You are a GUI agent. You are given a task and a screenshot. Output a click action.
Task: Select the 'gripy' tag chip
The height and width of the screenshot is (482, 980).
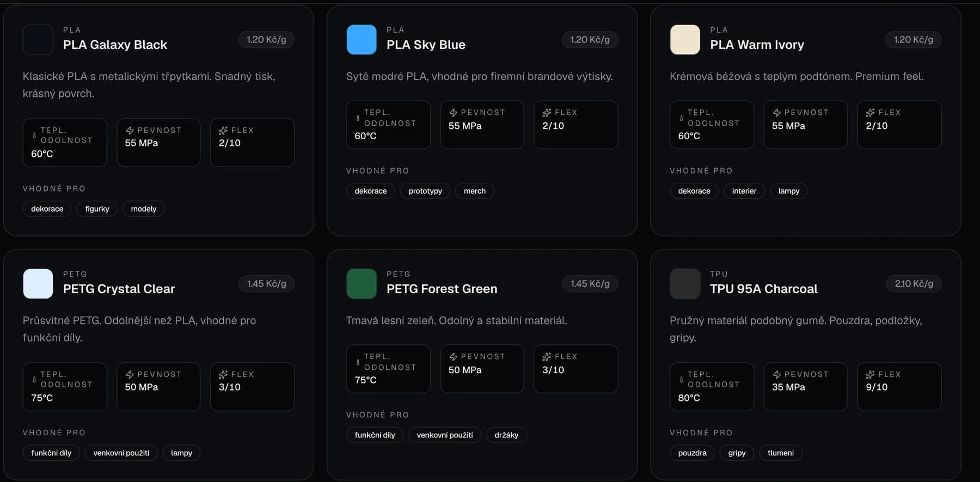click(x=737, y=453)
